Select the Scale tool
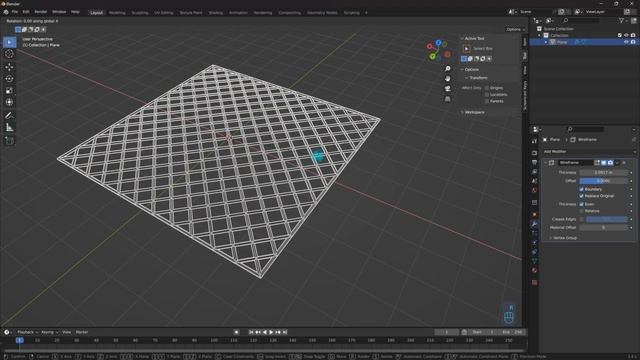 click(9, 91)
